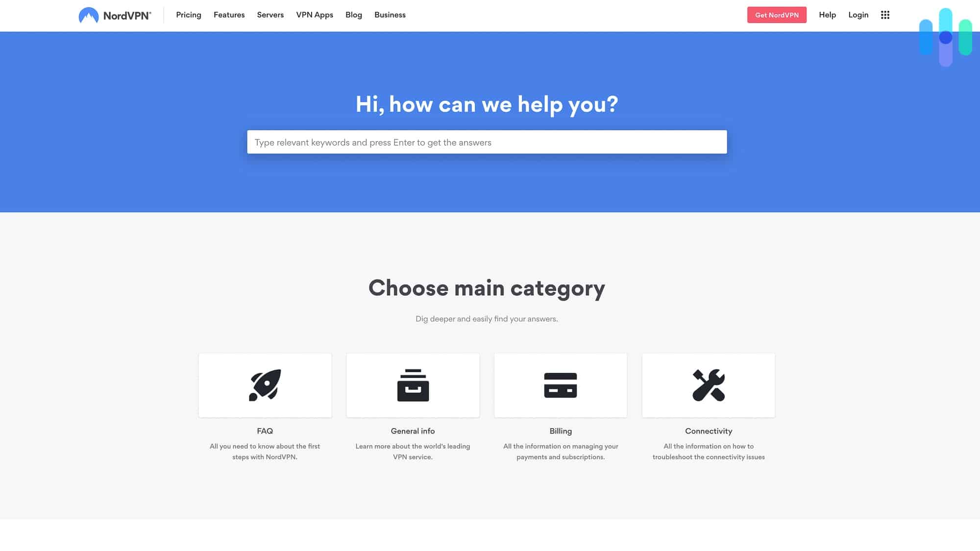Click the NordVPN logo in header
This screenshot has height=551, width=980.
pyautogui.click(x=115, y=15)
